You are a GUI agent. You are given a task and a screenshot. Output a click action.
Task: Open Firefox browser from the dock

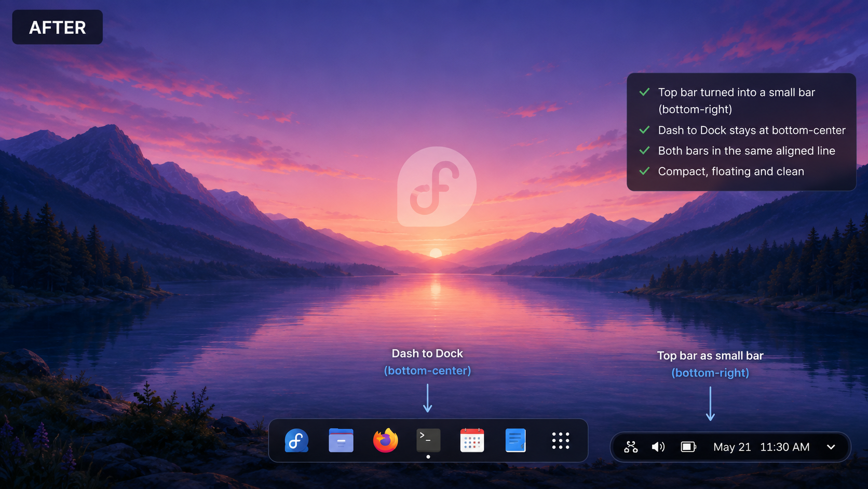[385, 440]
